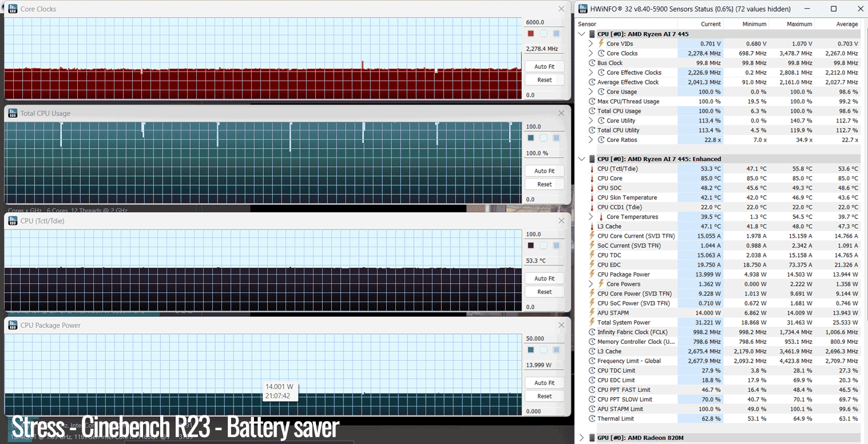Click the thermometer icon beside CPU CCD1 (Tdie)
This screenshot has width=868, height=444.
[592, 207]
